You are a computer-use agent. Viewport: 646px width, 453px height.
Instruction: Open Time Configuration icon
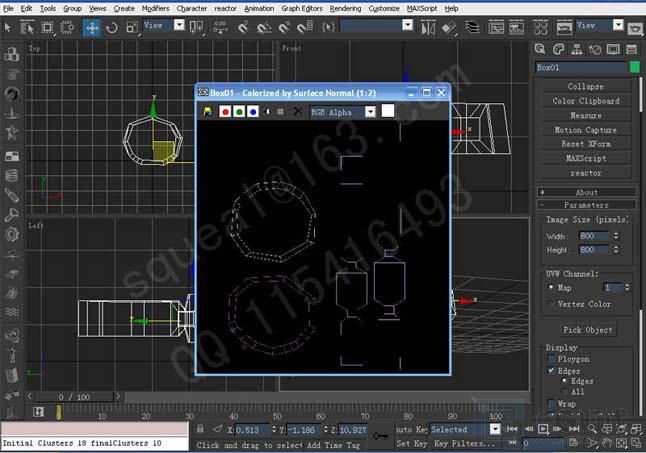click(x=573, y=443)
